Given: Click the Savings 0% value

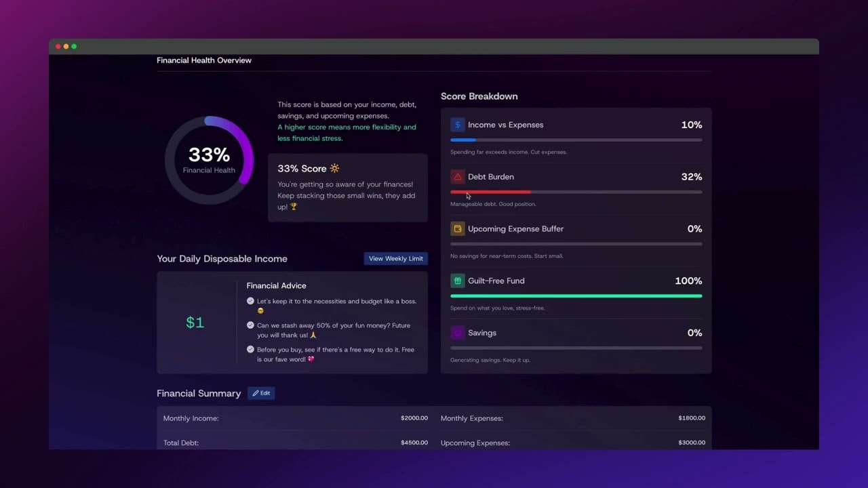Looking at the screenshot, I should pyautogui.click(x=695, y=333).
